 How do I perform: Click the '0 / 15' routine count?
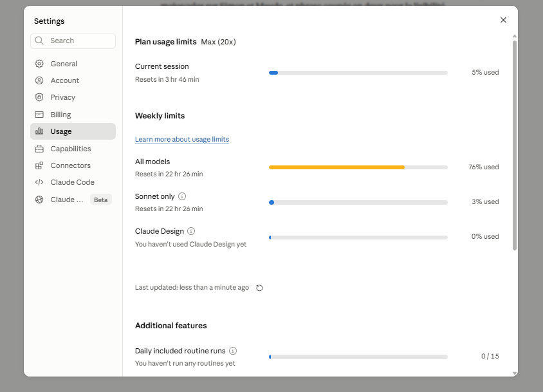click(490, 357)
